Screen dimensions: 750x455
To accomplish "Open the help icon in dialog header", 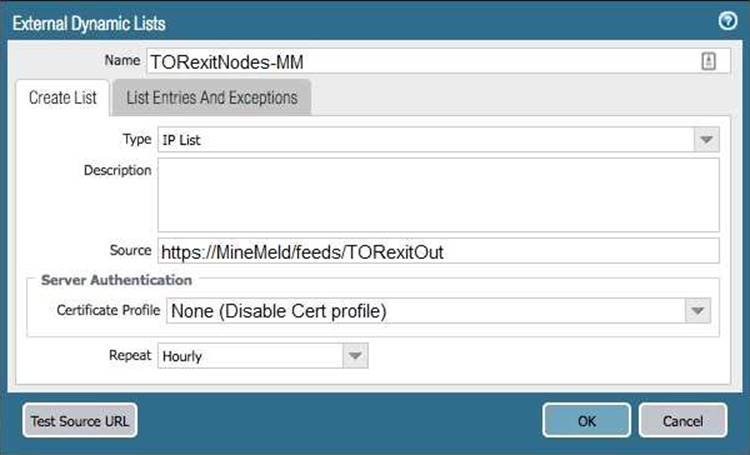I will pos(727,21).
